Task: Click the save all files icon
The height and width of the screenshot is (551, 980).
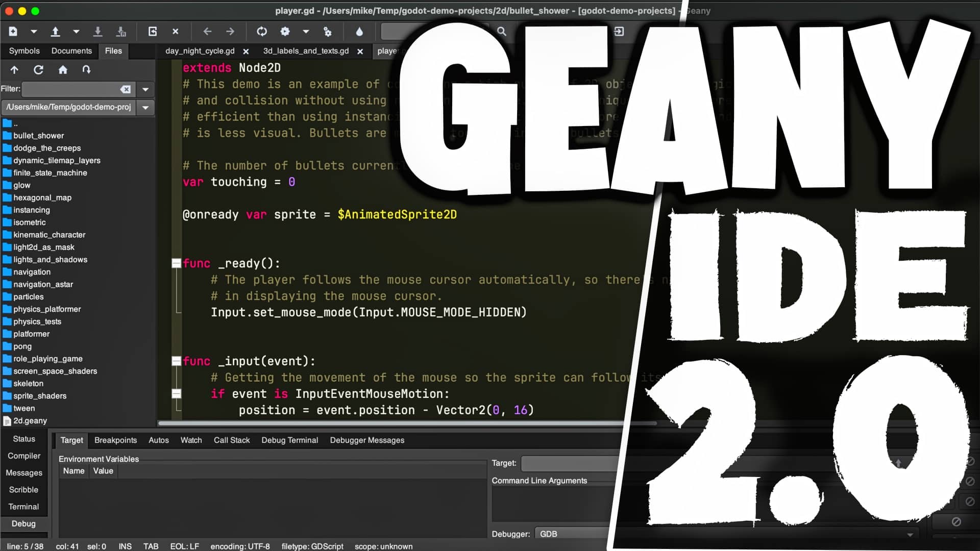Action: 121,32
